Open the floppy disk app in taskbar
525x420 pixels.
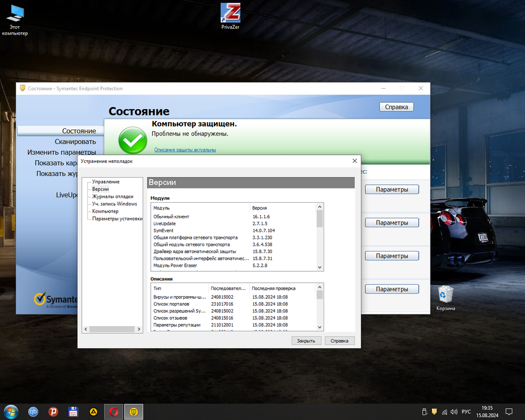pos(73,412)
